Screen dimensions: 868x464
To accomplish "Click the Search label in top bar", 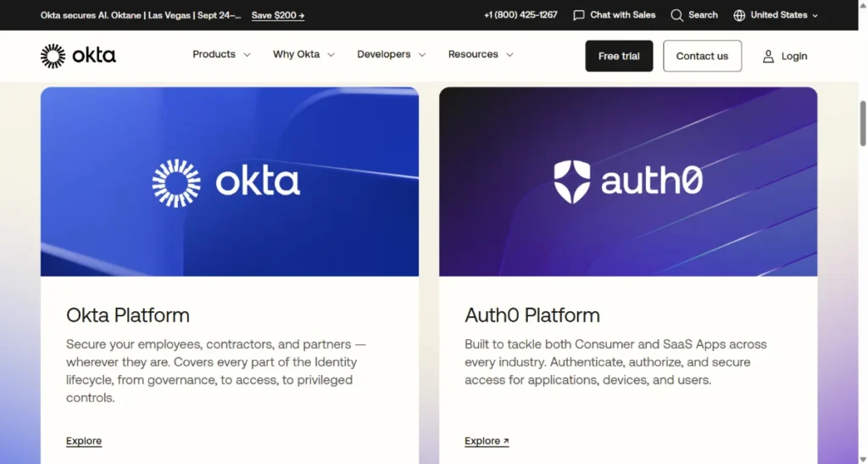I will (703, 15).
